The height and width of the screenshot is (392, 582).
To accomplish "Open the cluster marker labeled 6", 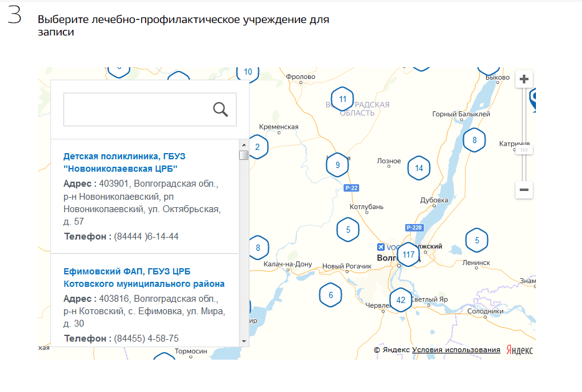I will (x=331, y=295).
